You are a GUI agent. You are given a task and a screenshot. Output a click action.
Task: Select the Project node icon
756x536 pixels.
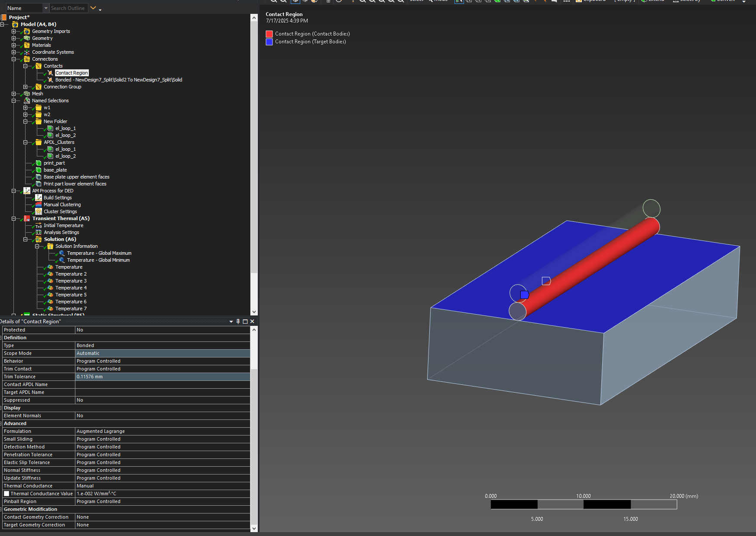4,17
